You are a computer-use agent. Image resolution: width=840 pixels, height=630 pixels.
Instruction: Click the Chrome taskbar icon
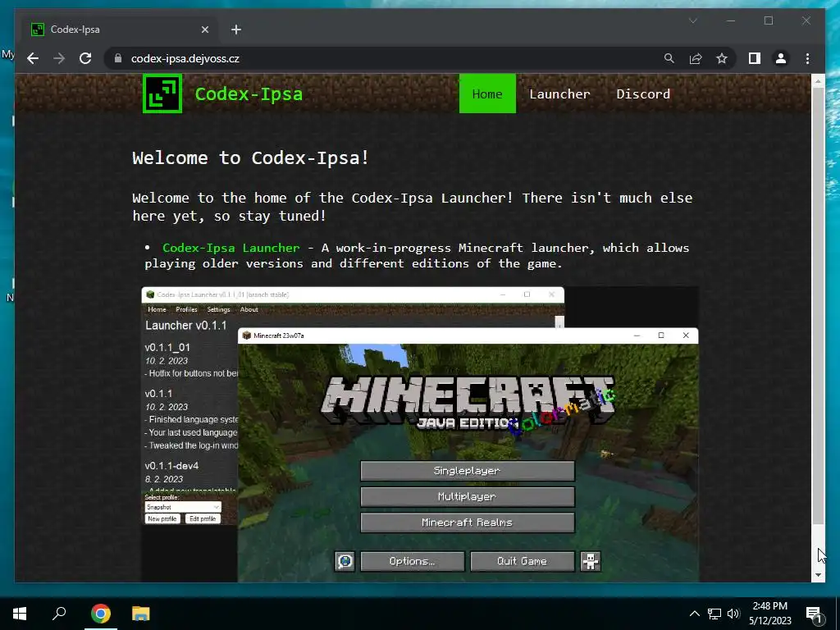tap(100, 614)
